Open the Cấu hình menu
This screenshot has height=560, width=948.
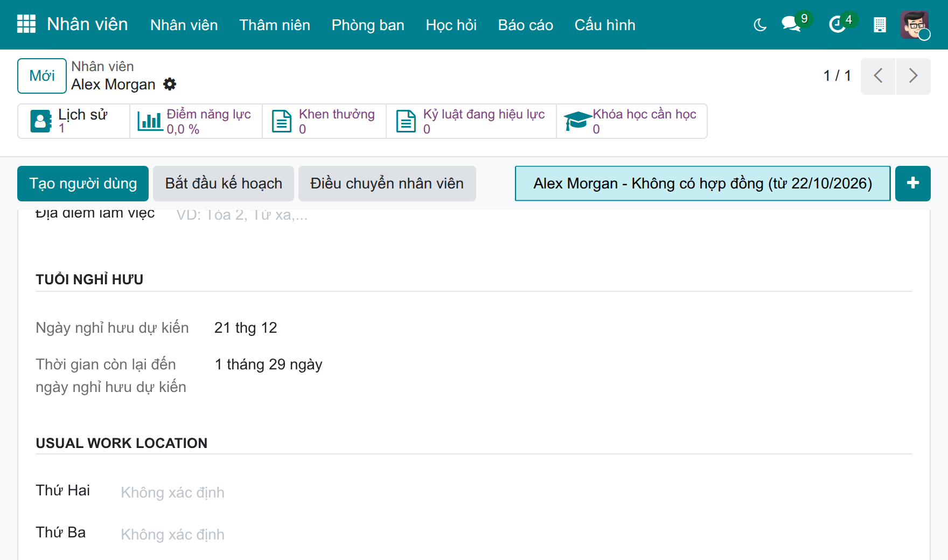[605, 25]
